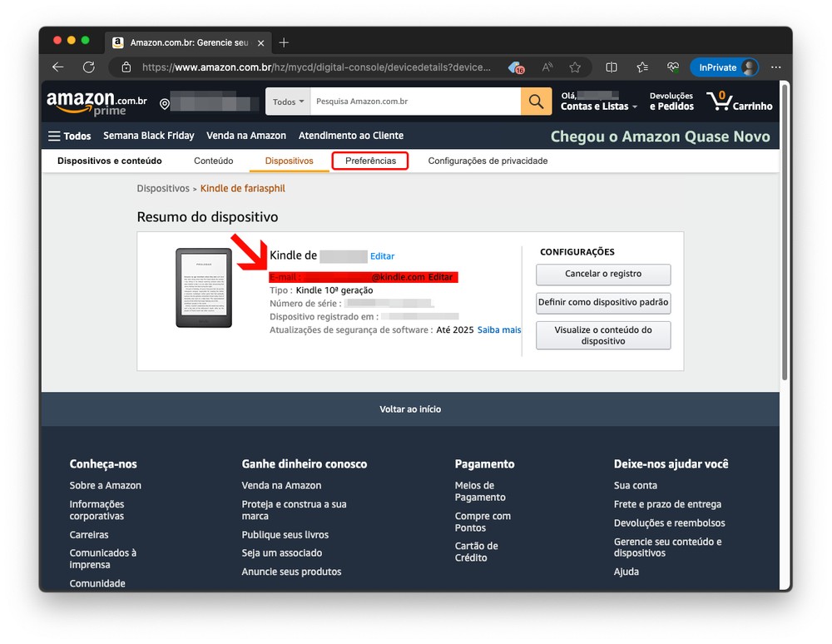
Task: Click Definir como dispositivo padrão button
Action: click(x=603, y=303)
